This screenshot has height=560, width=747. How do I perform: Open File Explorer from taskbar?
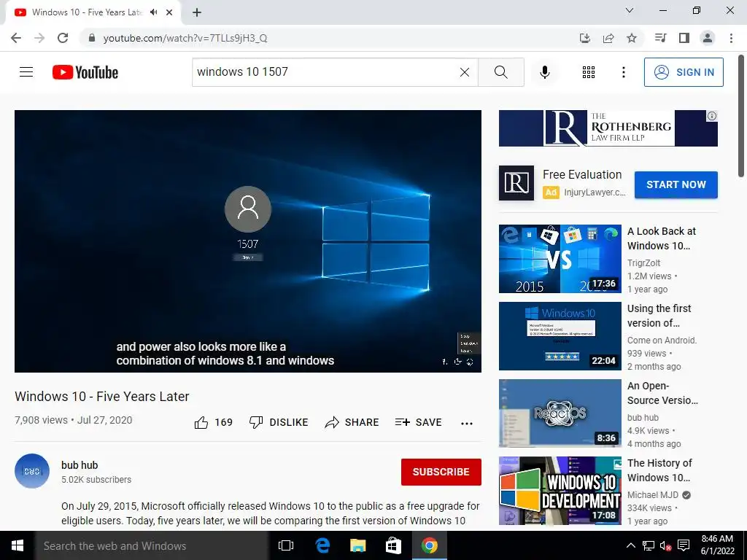click(x=357, y=545)
